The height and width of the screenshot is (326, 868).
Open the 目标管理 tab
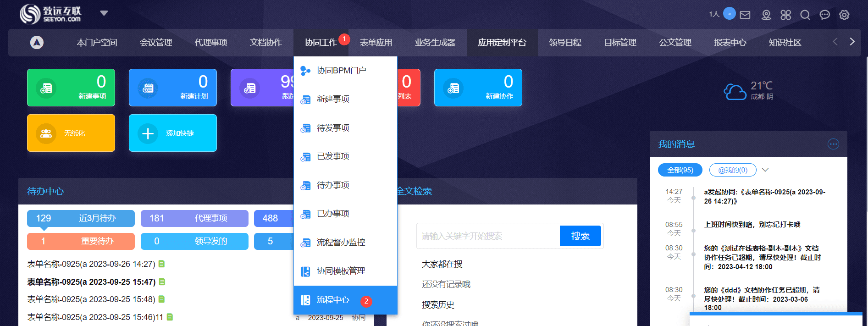pyautogui.click(x=620, y=43)
